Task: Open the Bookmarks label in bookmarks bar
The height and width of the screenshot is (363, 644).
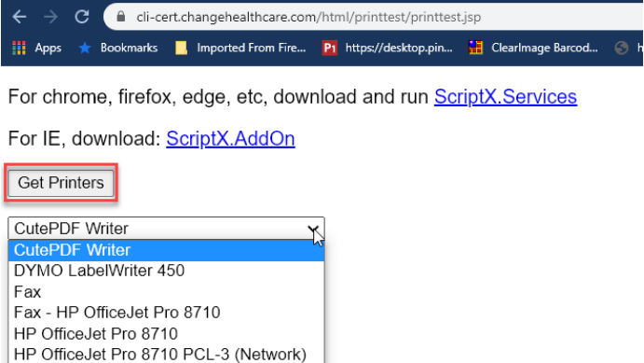Action: click(x=129, y=49)
